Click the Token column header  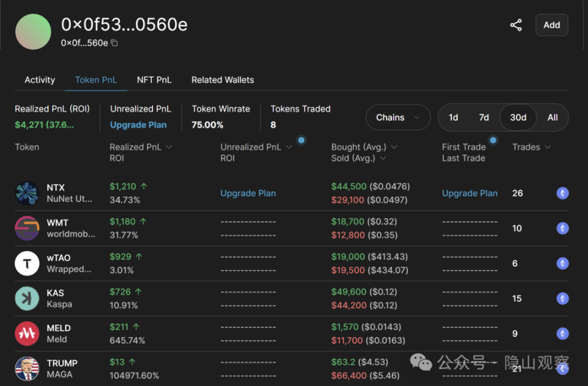tap(27, 147)
